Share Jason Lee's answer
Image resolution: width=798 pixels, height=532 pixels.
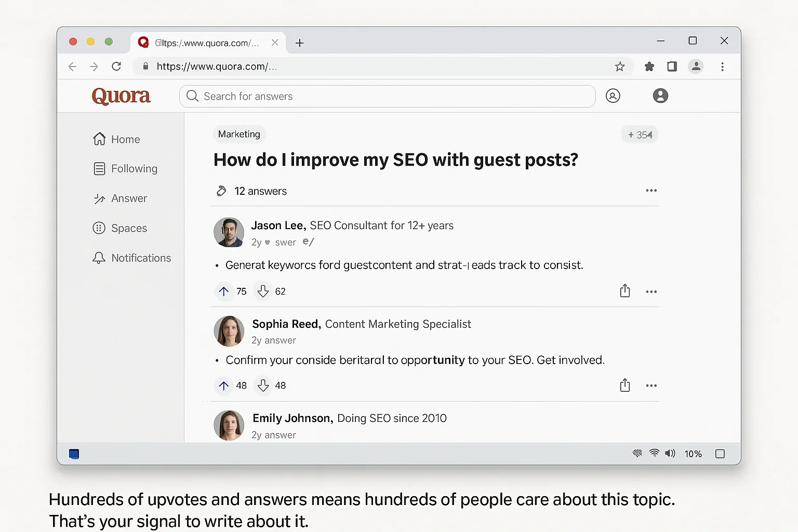[x=625, y=291]
